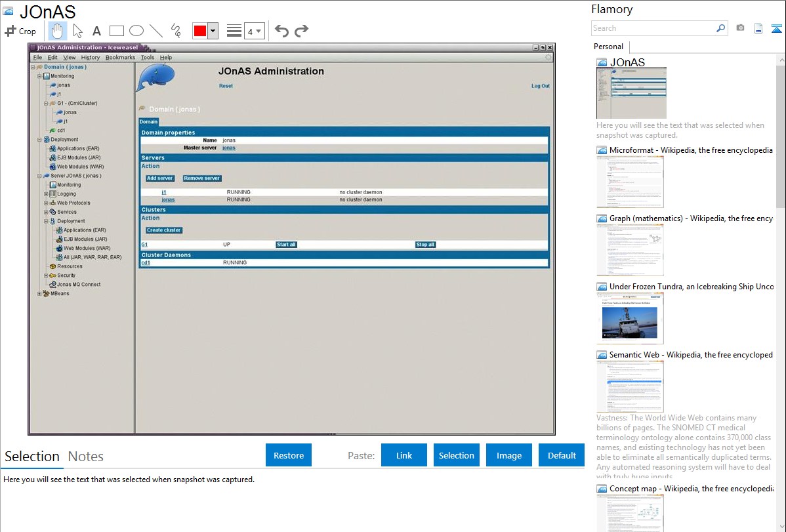Open the color picker dropdown arrow
The image size is (786, 532).
click(213, 31)
